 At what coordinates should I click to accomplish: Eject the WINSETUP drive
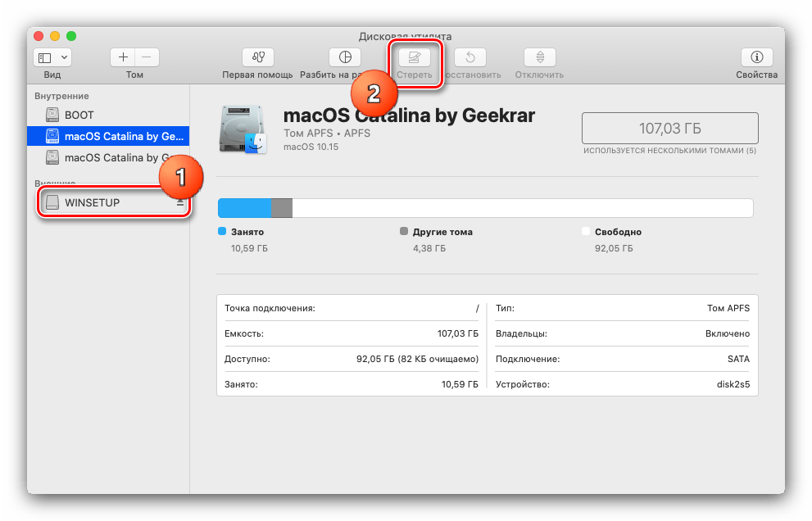coord(180,202)
